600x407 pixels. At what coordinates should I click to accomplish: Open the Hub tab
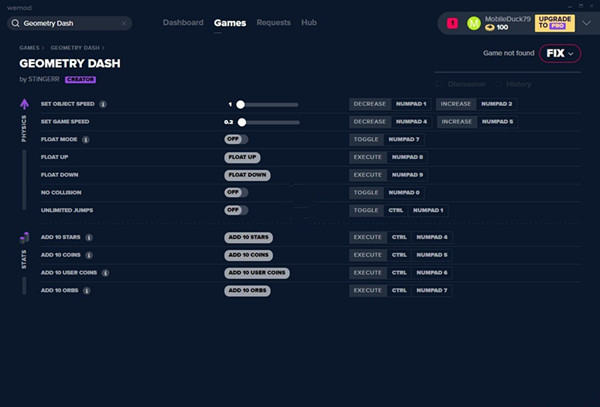tap(309, 23)
